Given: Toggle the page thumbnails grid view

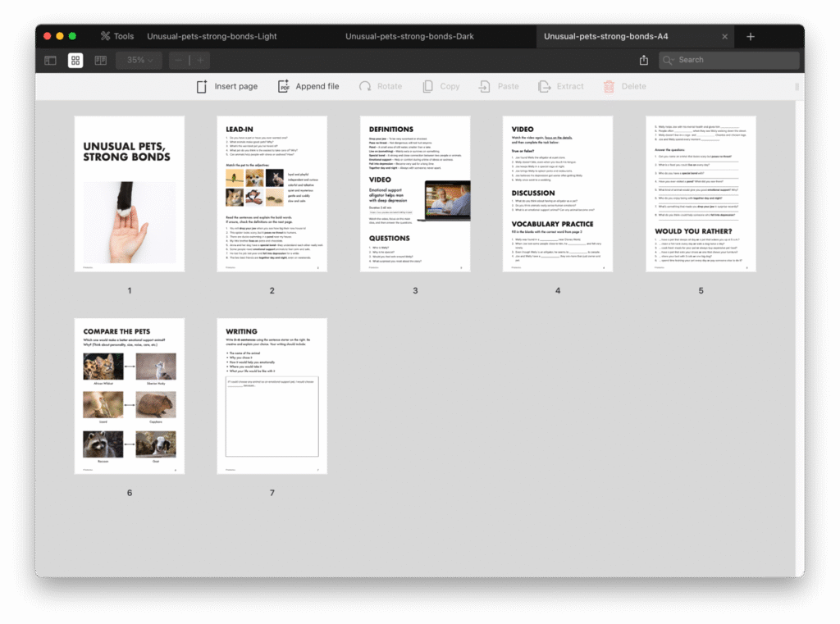Looking at the screenshot, I should [x=75, y=60].
